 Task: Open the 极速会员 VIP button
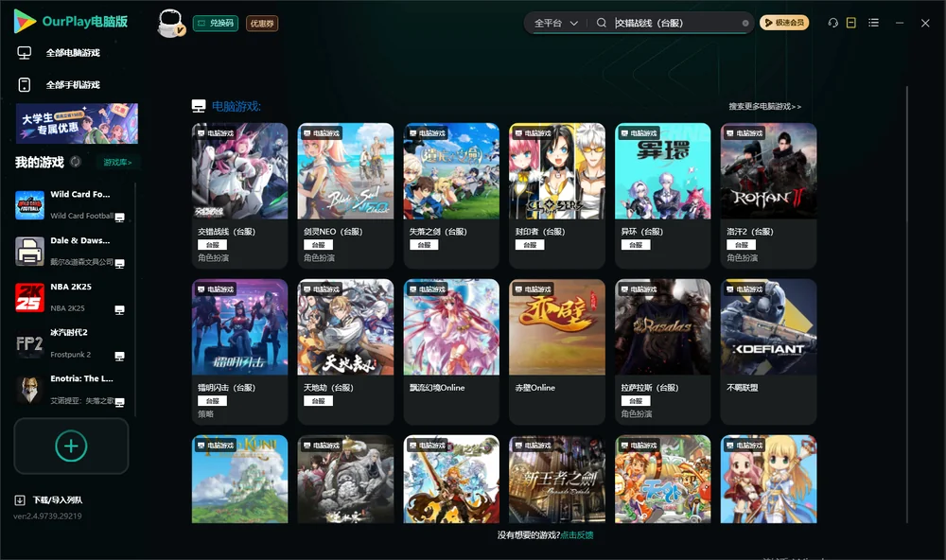pyautogui.click(x=784, y=23)
